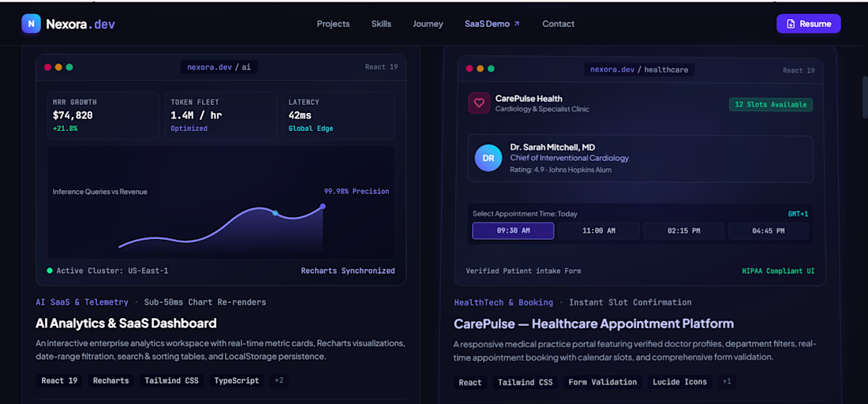868x404 pixels.
Task: Click the green Active Cluster status dot
Action: 50,271
